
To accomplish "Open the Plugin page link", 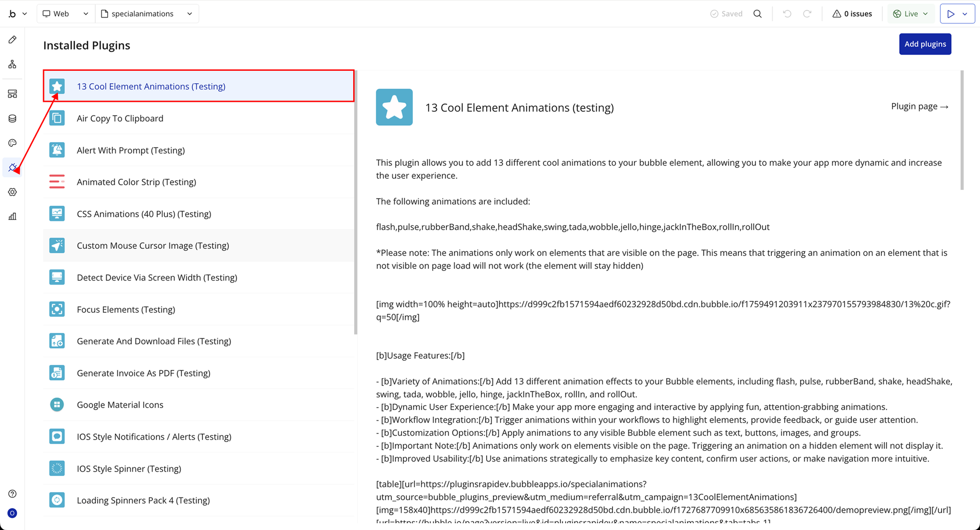I will [x=919, y=106].
